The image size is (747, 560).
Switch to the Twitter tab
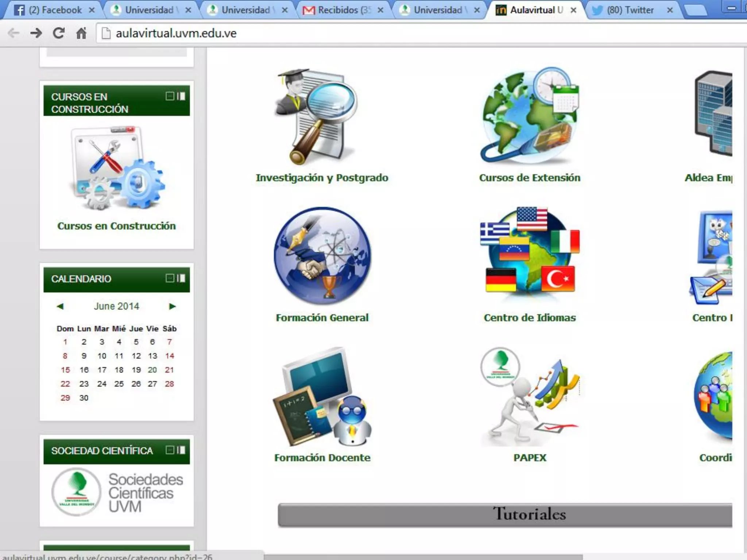[630, 10]
